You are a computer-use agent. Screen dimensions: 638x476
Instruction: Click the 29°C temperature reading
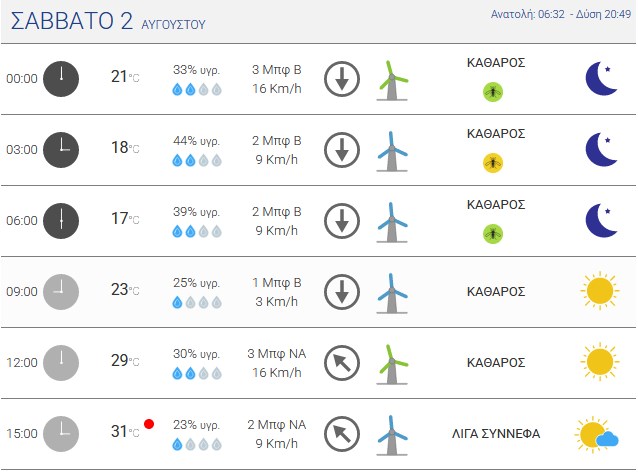tap(125, 360)
